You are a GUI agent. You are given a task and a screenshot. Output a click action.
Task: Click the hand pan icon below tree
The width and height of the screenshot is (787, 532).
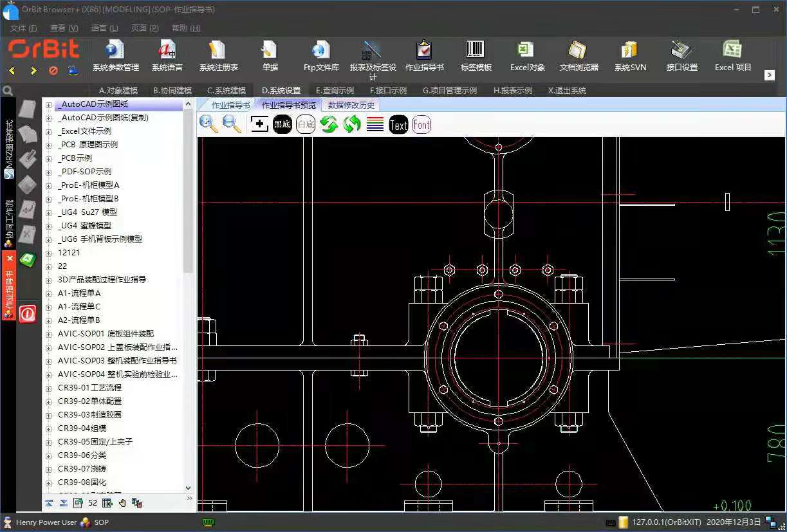pyautogui.click(x=122, y=503)
